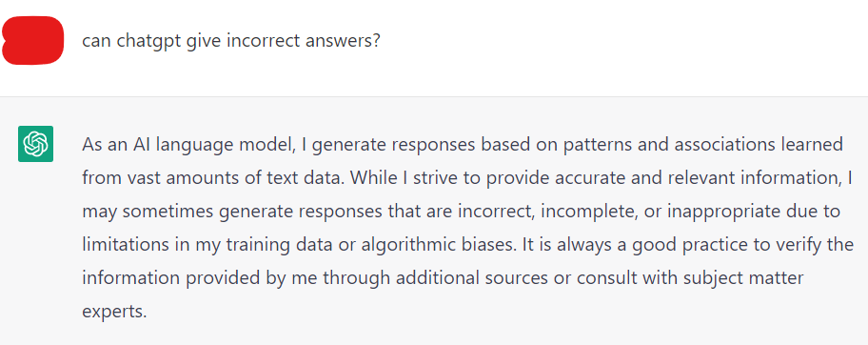Click the words "patterns and associations learned"
This screenshot has height=345, width=868.
703,145
